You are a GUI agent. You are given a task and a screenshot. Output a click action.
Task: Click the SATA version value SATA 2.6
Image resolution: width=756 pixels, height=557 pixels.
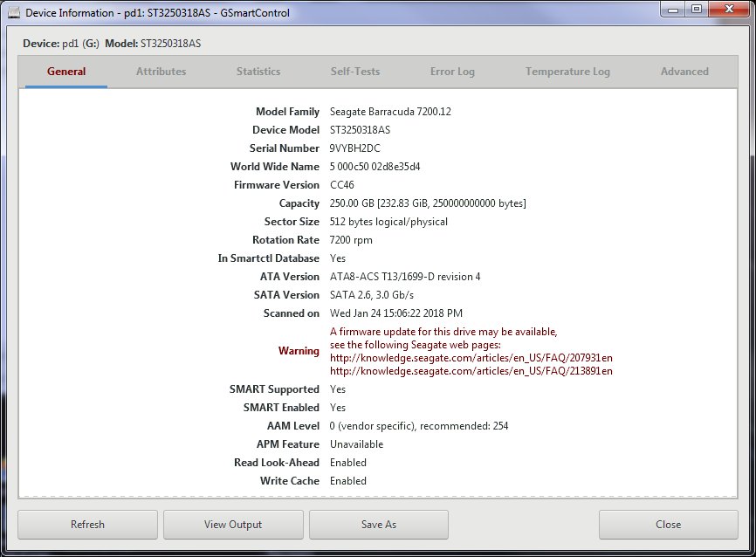click(x=372, y=295)
